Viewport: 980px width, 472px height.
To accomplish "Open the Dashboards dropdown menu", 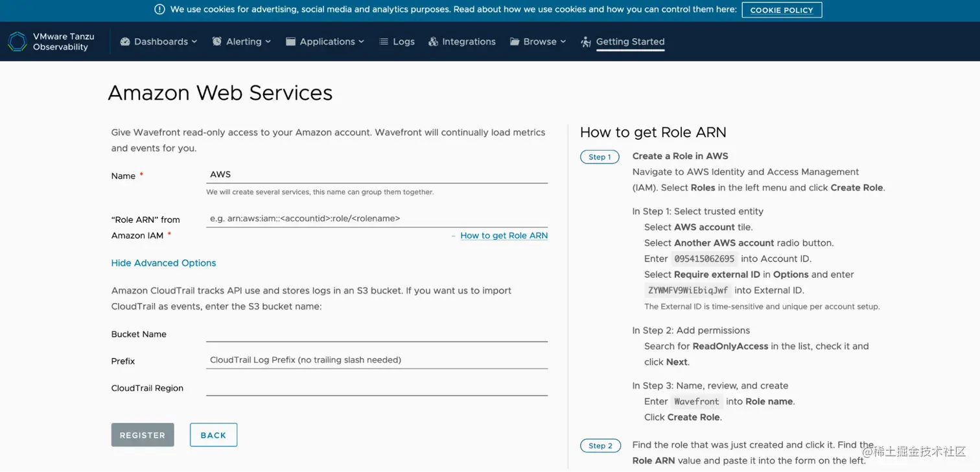I will coord(159,41).
